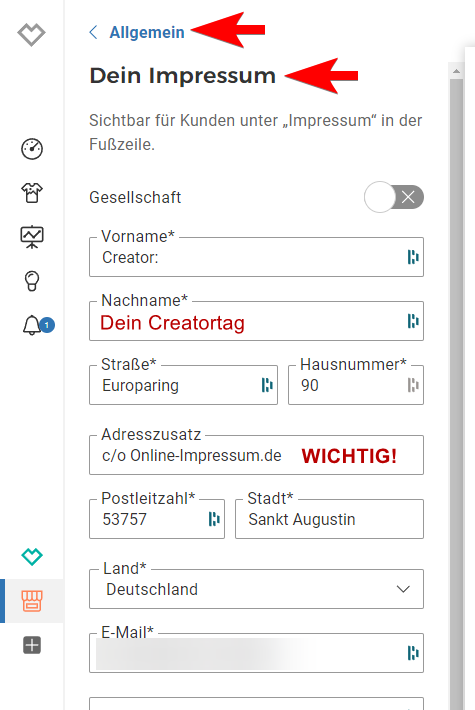This screenshot has width=475, height=710.
Task: Click the grey Spreadshirt logo at top
Action: click(x=31, y=34)
